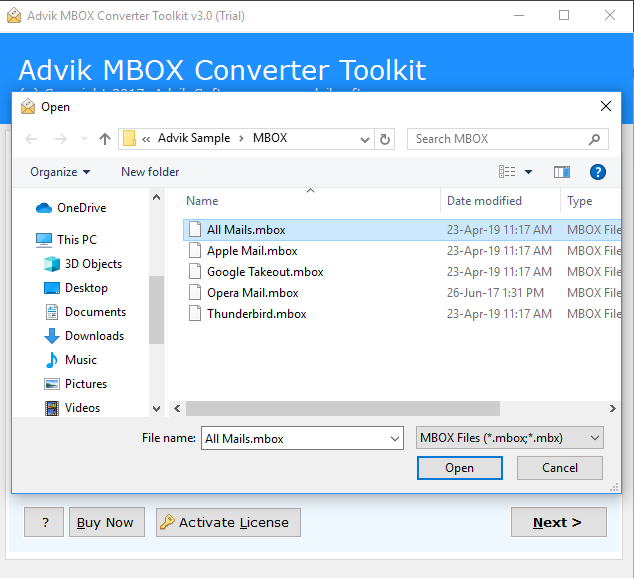Open Pictures in navigation pane

tap(76, 384)
